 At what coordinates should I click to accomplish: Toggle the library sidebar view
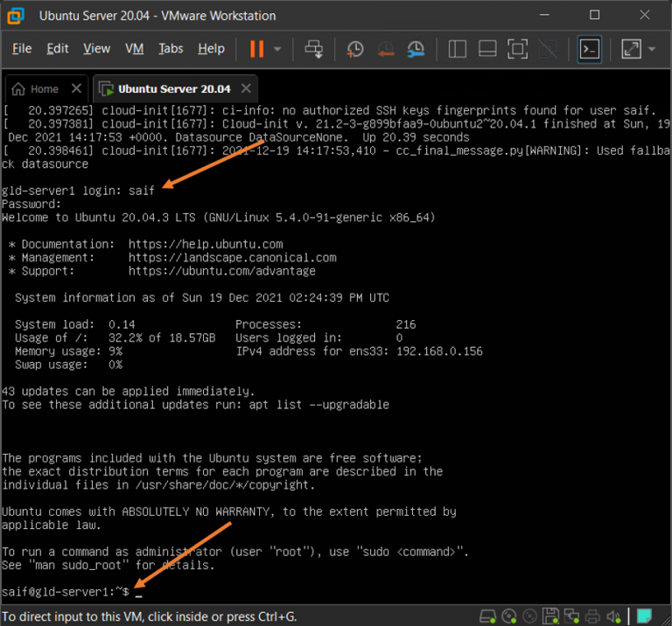point(458,49)
